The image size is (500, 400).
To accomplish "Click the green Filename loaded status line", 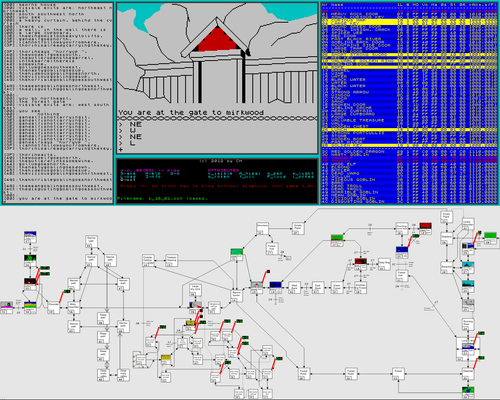I will (162, 198).
